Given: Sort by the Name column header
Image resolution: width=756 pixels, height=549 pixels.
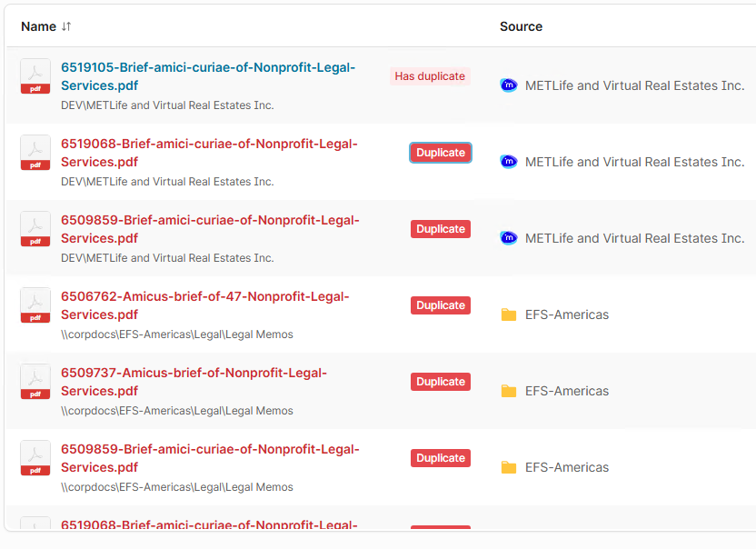Looking at the screenshot, I should pyautogui.click(x=38, y=26).
